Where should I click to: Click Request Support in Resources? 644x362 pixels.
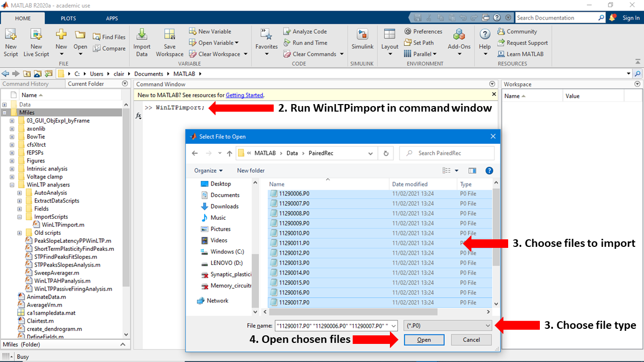[522, 43]
